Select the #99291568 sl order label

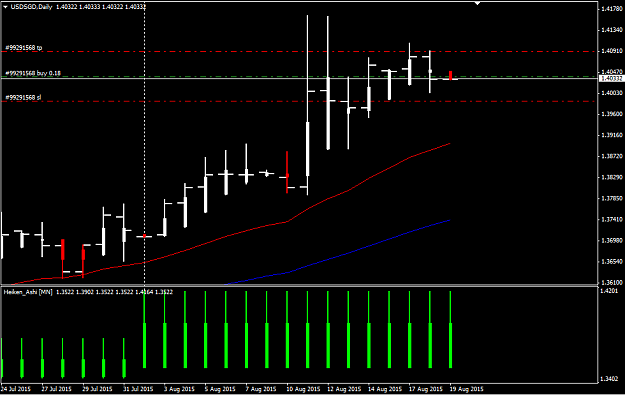[23, 98]
